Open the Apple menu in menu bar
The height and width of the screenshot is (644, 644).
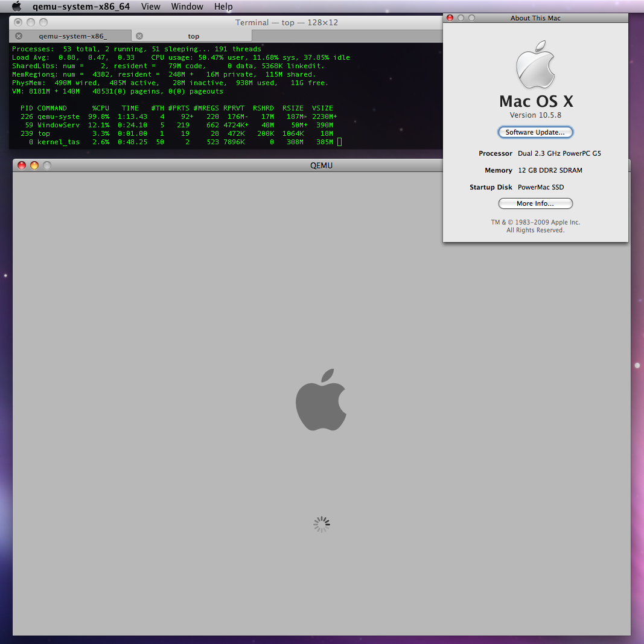coord(16,6)
